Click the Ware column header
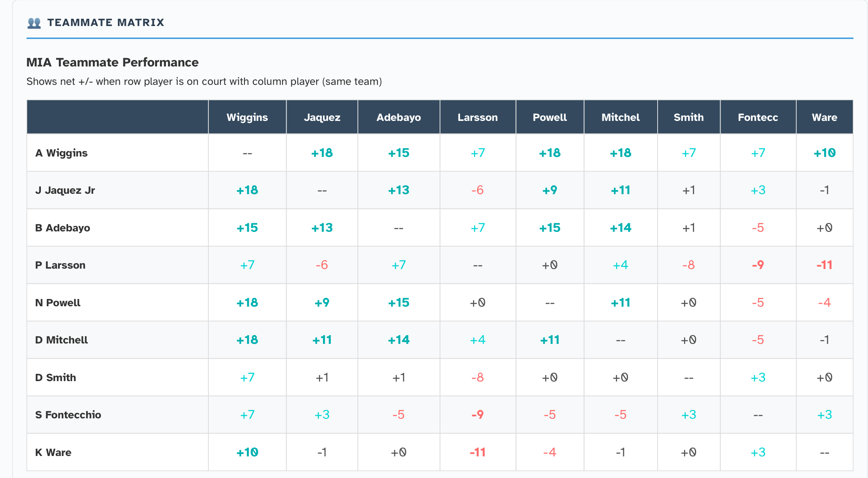868x478 pixels. click(x=824, y=117)
